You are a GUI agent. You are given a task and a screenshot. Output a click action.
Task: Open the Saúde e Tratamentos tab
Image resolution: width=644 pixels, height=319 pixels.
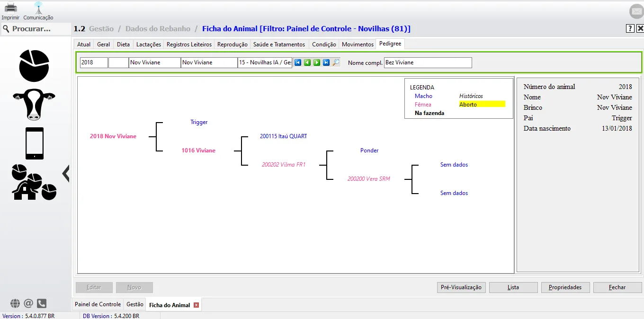pos(279,44)
